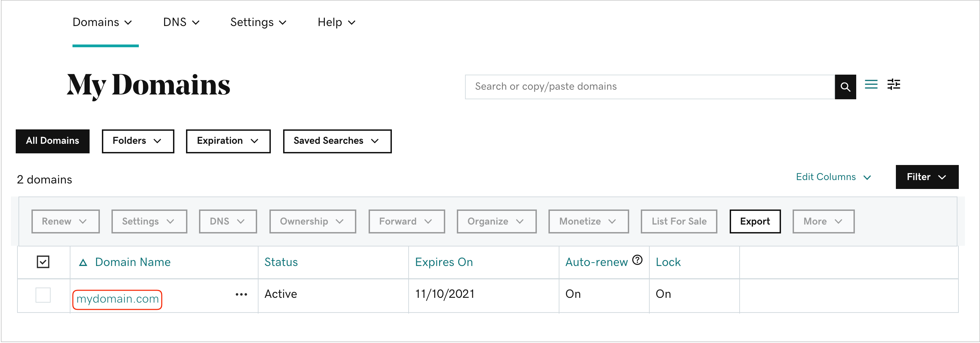Image resolution: width=980 pixels, height=343 pixels.
Task: Click the Auto-renew help question mark icon
Action: coord(637,260)
